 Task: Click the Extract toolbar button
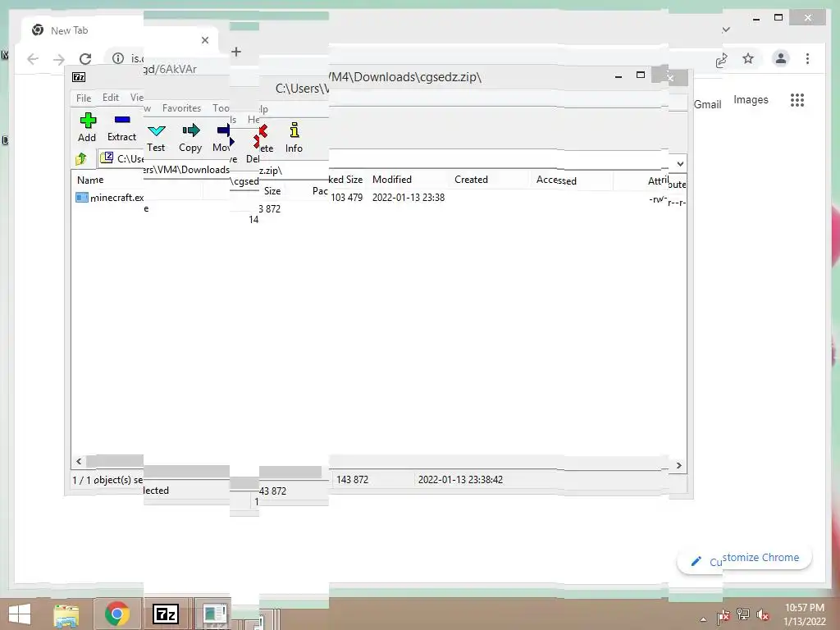coord(121,127)
